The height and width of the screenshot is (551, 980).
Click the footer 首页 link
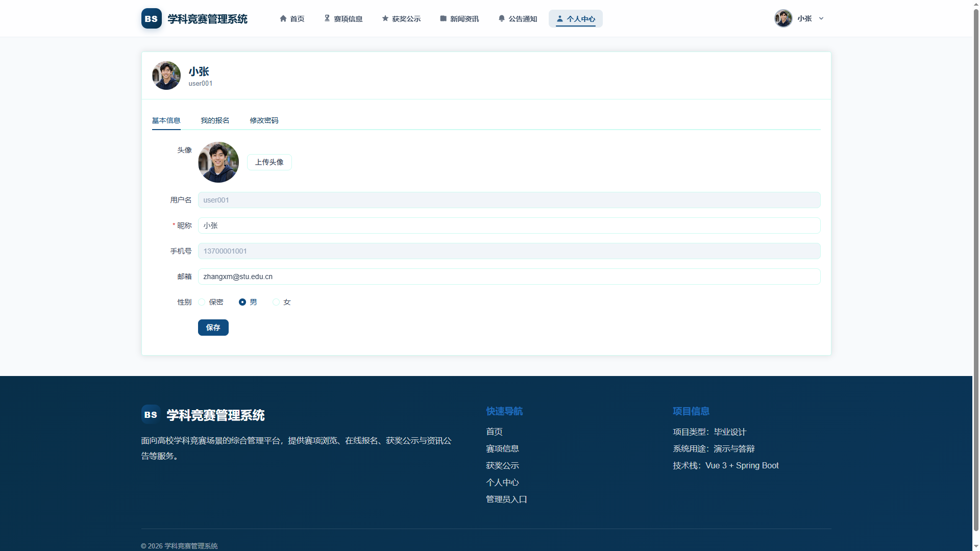(494, 432)
